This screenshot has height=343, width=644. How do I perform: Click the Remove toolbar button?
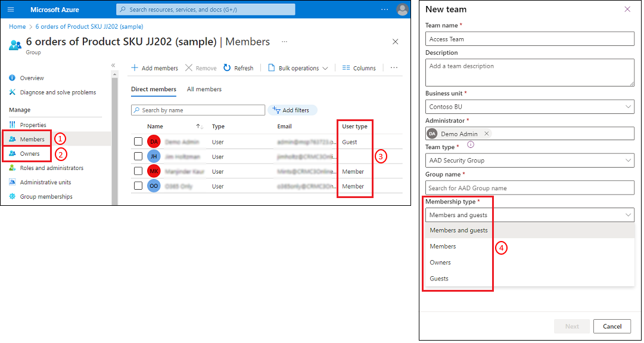pos(201,68)
